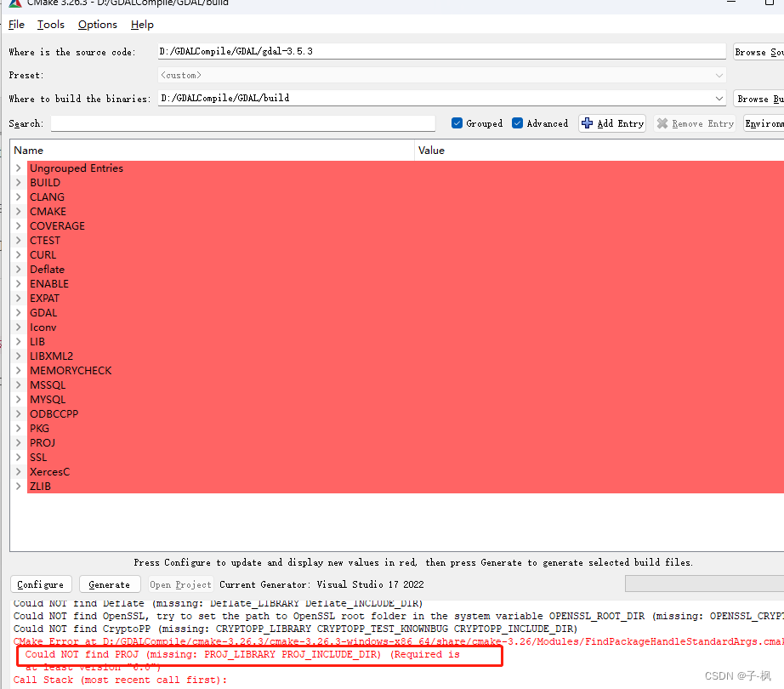Expand the BUILD group
The image size is (784, 689).
(x=19, y=183)
